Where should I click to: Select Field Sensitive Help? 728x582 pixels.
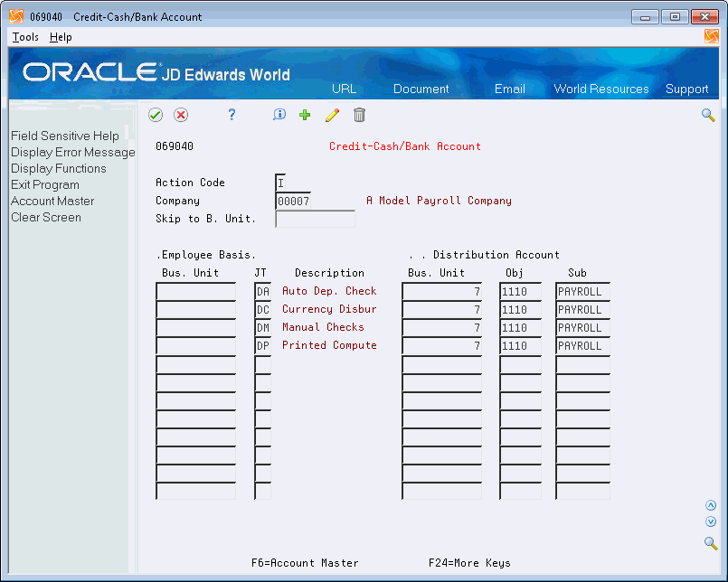(65, 136)
